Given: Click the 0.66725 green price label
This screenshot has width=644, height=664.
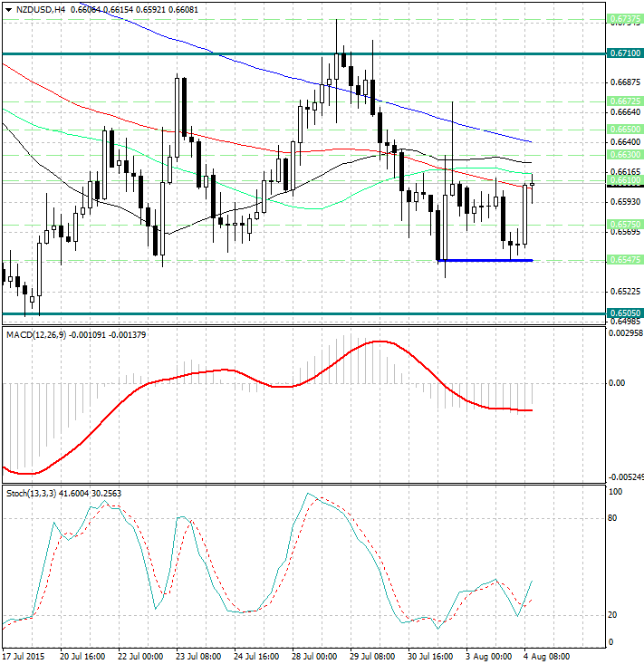Looking at the screenshot, I should [x=625, y=101].
